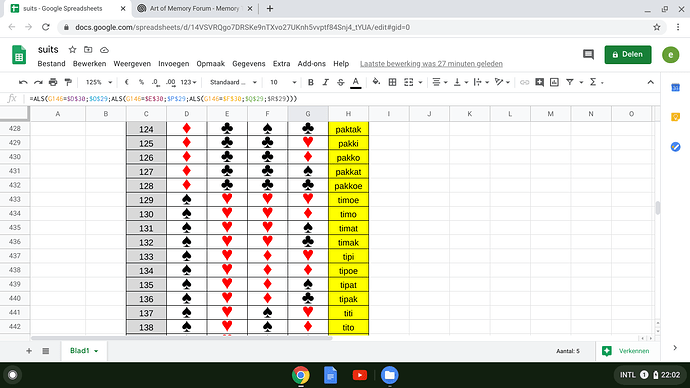
Task: Open fill color bucket picker
Action: point(376,82)
